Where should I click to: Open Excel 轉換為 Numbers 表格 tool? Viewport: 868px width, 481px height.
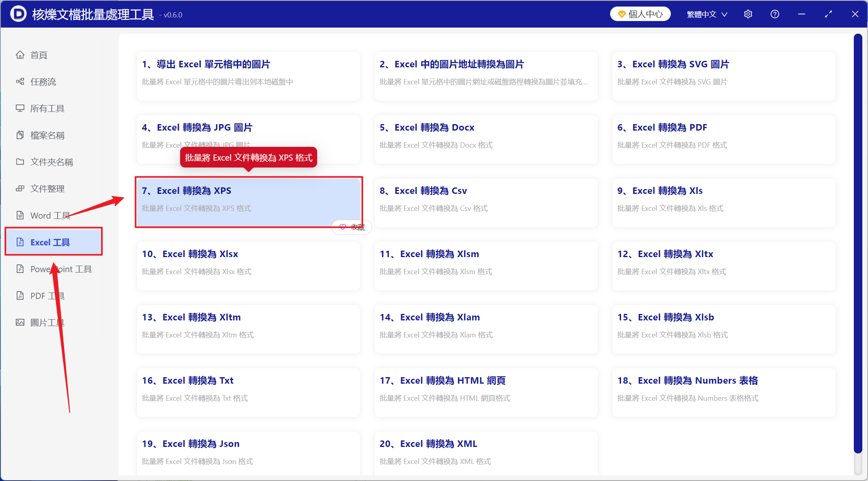pyautogui.click(x=724, y=392)
